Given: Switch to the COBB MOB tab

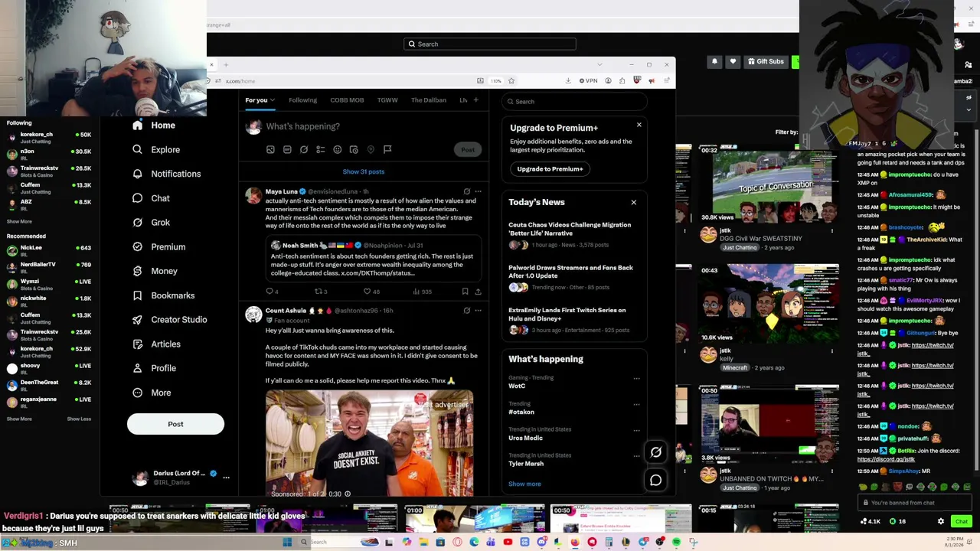Looking at the screenshot, I should point(347,100).
